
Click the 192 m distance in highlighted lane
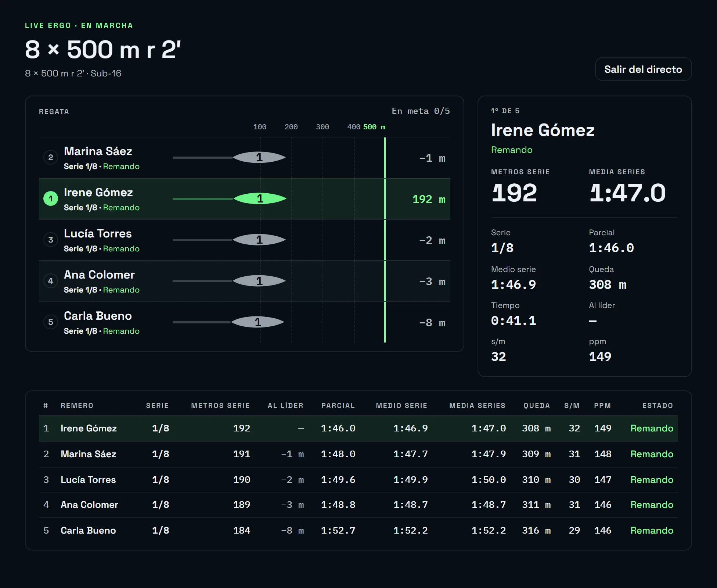point(429,199)
